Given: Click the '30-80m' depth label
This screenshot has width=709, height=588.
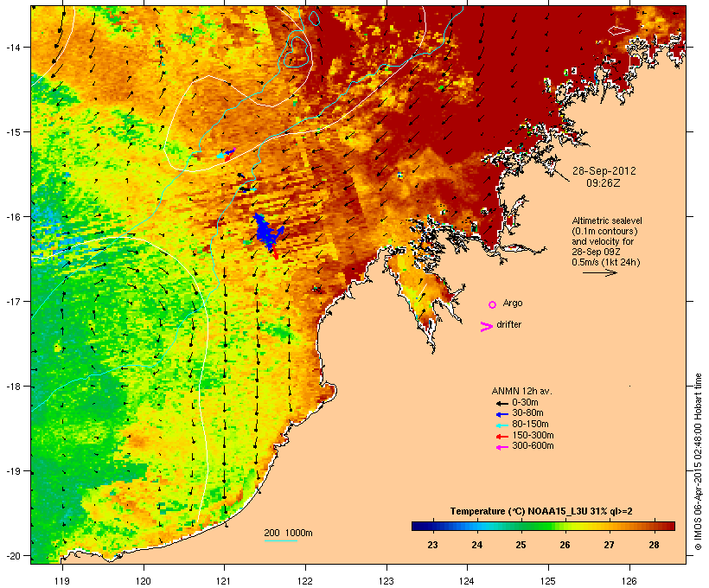Looking at the screenshot, I should coord(527,413).
